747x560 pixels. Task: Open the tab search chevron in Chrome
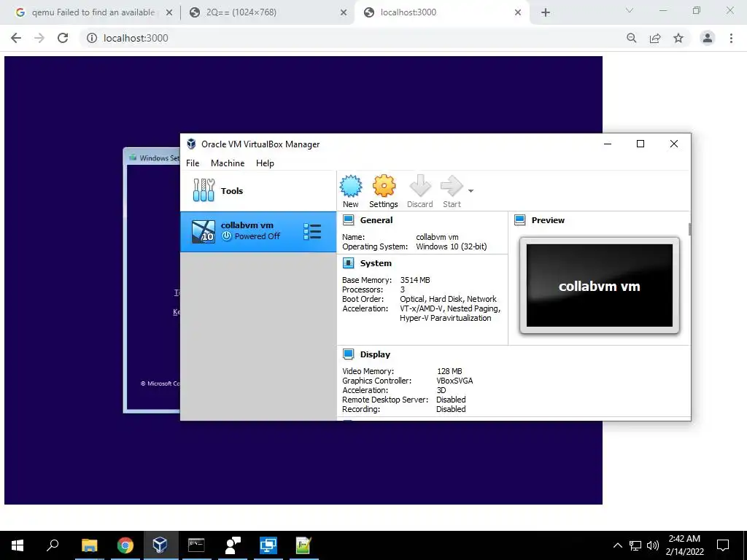[630, 10]
